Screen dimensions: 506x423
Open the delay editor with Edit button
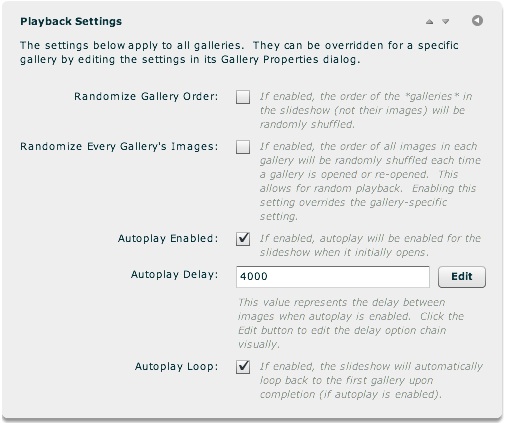click(462, 277)
